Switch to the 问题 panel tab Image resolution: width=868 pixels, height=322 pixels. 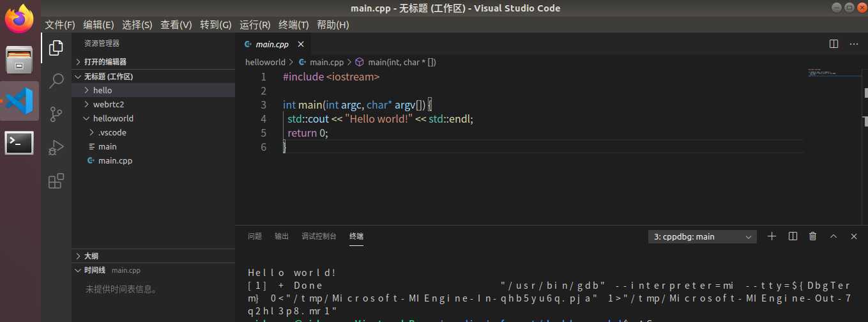pyautogui.click(x=255, y=236)
